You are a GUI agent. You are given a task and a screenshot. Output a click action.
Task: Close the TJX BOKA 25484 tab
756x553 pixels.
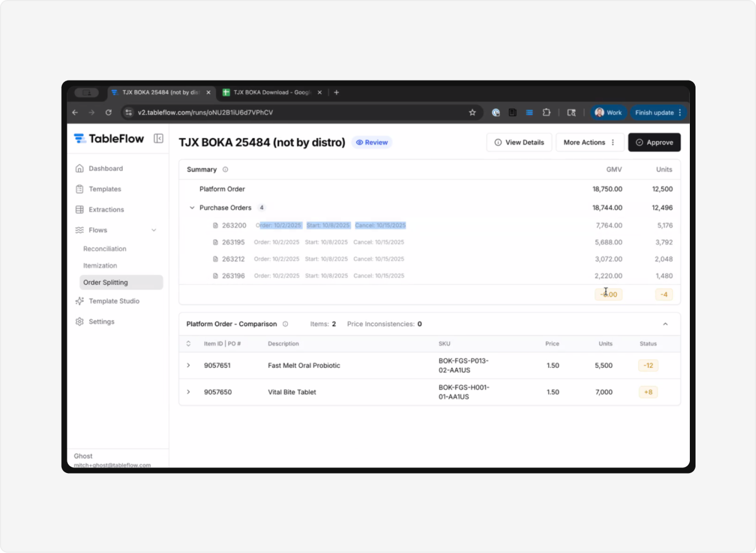tap(209, 93)
